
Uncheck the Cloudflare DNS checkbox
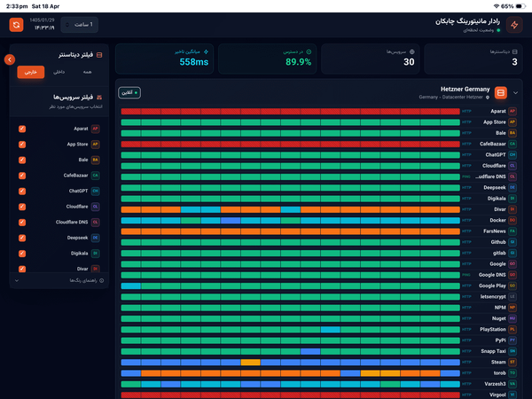point(22,223)
